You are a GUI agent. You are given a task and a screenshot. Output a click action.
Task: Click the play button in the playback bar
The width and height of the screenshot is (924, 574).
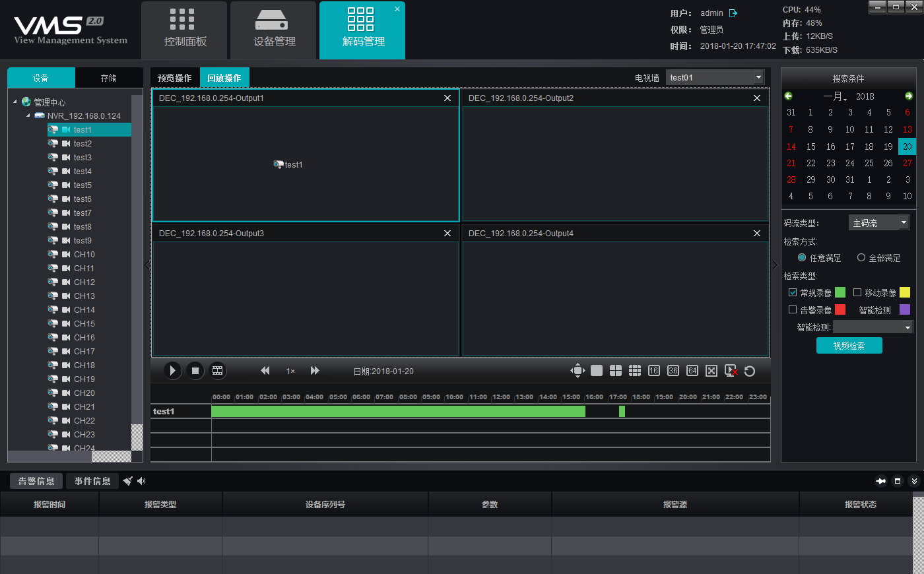click(x=172, y=371)
